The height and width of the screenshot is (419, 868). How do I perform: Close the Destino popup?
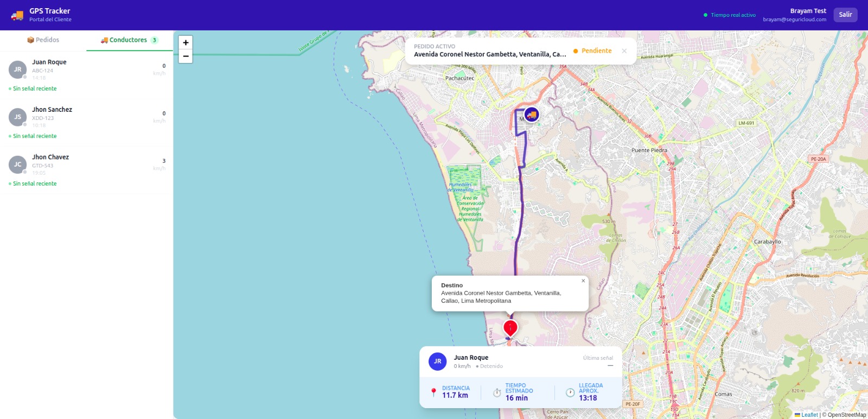point(583,281)
